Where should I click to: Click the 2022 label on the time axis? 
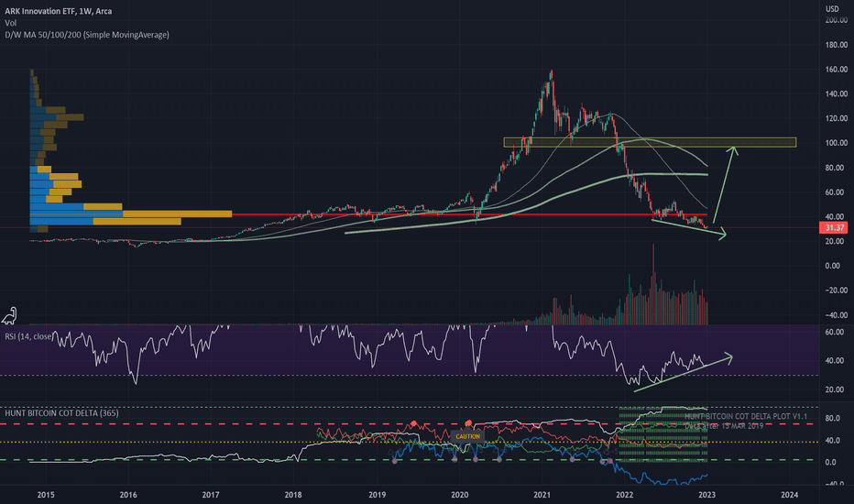(625, 495)
